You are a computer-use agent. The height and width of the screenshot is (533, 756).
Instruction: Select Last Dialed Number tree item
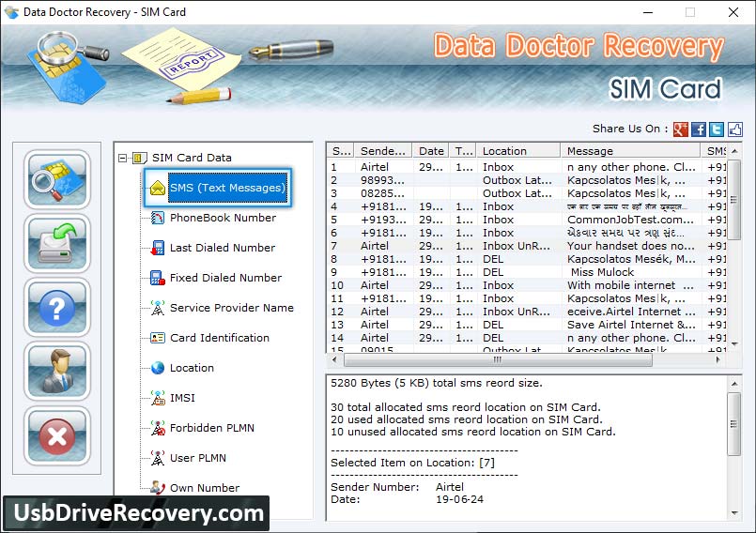pyautogui.click(x=223, y=248)
